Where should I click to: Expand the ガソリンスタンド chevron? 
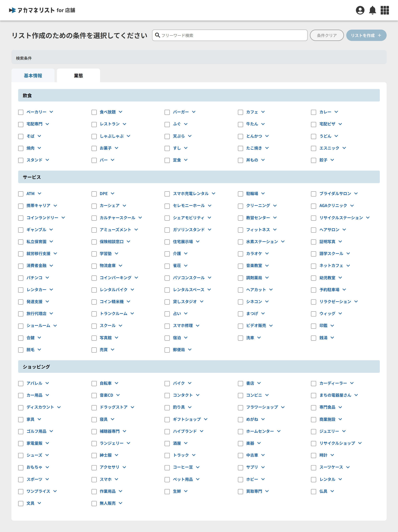click(209, 230)
